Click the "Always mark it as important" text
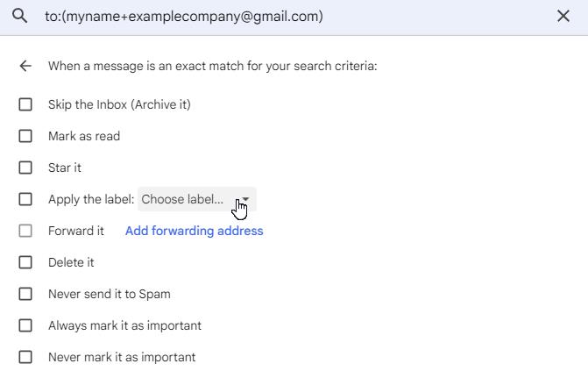The image size is (588, 371). (x=124, y=325)
